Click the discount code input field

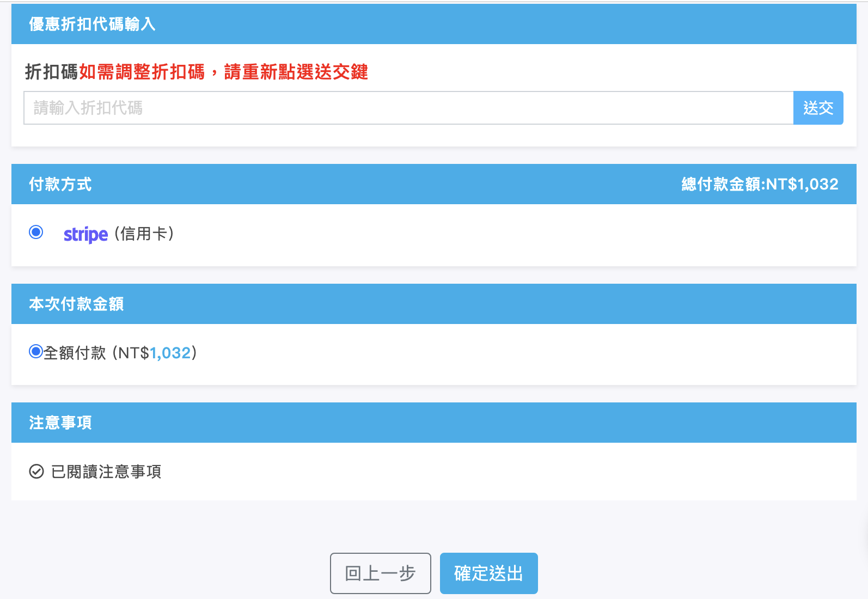[x=408, y=108]
